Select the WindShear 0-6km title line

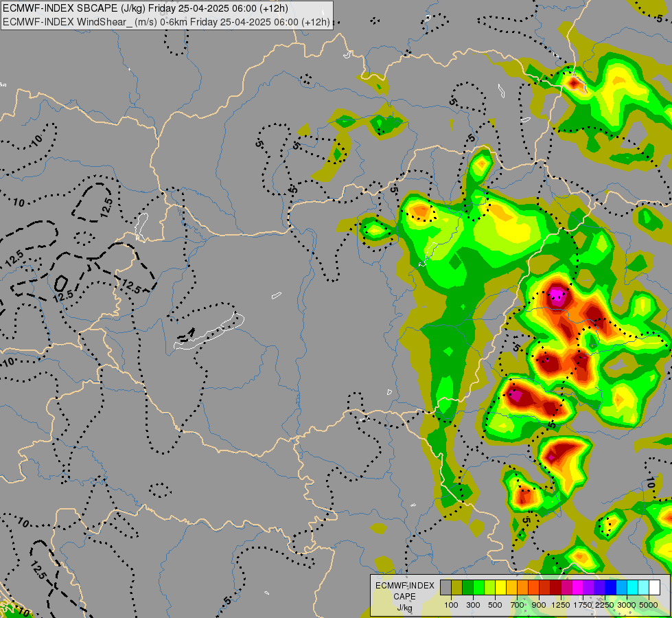click(166, 22)
